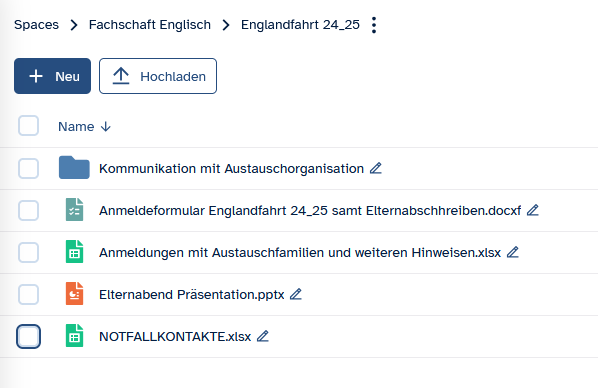Click the orange presentation file icon
Viewport: 598px width, 388px height.
(74, 293)
